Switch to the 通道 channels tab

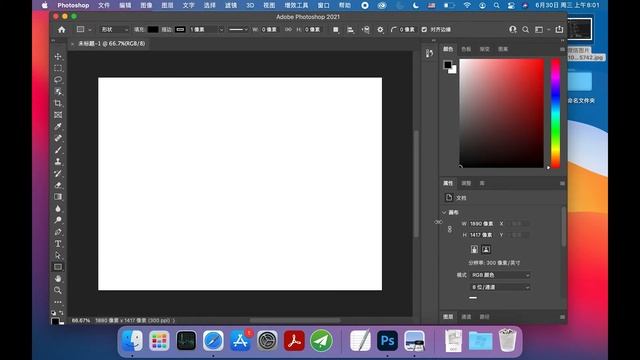point(466,317)
